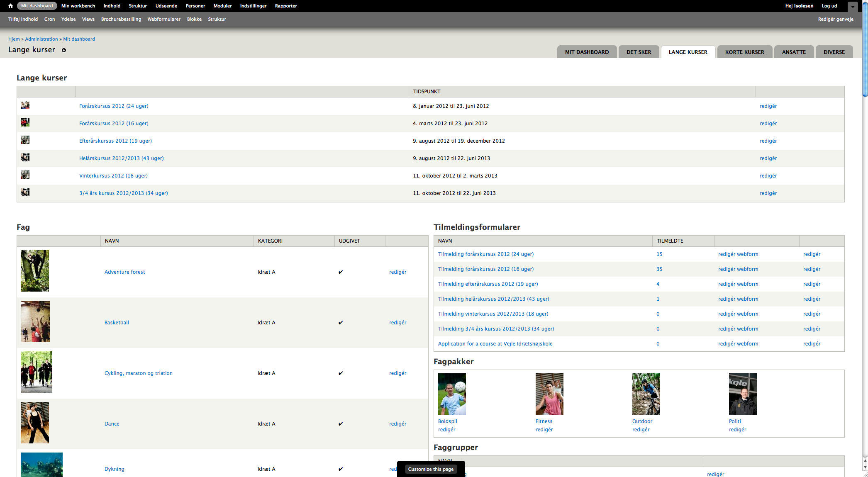Toggle the Basketball udgivet checkbox
The width and height of the screenshot is (868, 477).
pos(339,322)
